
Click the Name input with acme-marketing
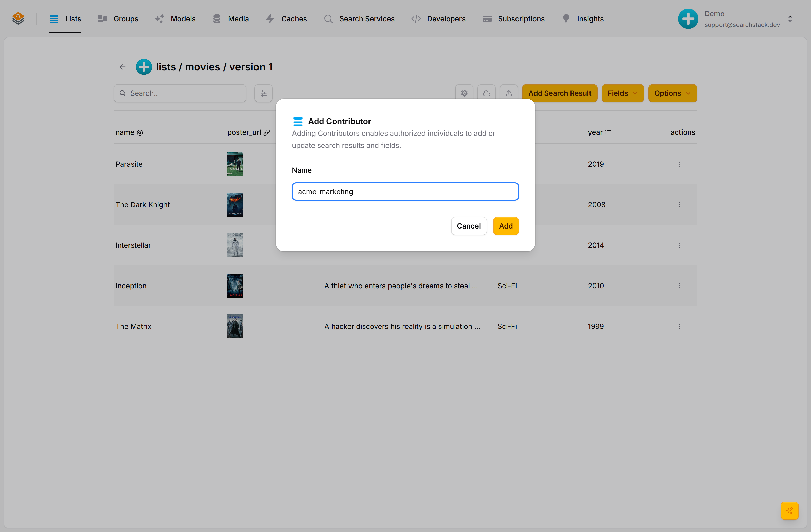coord(405,192)
